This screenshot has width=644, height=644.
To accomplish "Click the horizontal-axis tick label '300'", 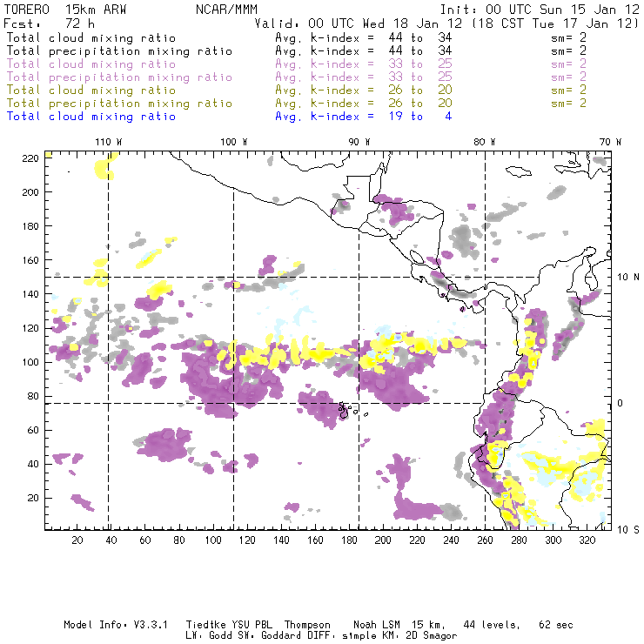I will [553, 540].
